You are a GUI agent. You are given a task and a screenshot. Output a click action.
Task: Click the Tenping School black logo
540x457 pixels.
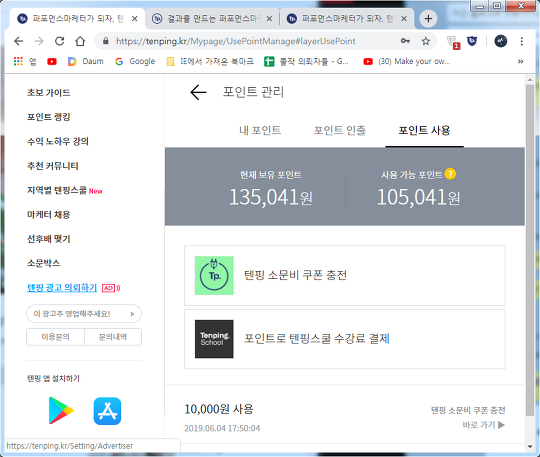pyautogui.click(x=214, y=339)
